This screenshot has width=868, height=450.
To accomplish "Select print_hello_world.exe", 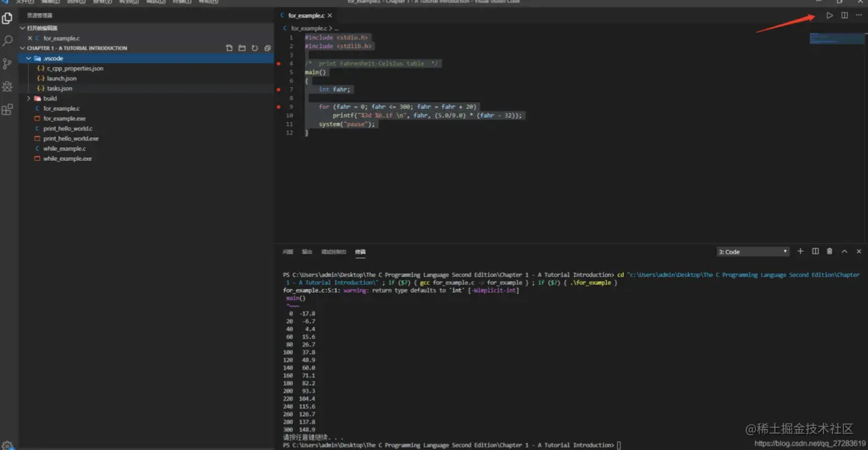I will 71,139.
